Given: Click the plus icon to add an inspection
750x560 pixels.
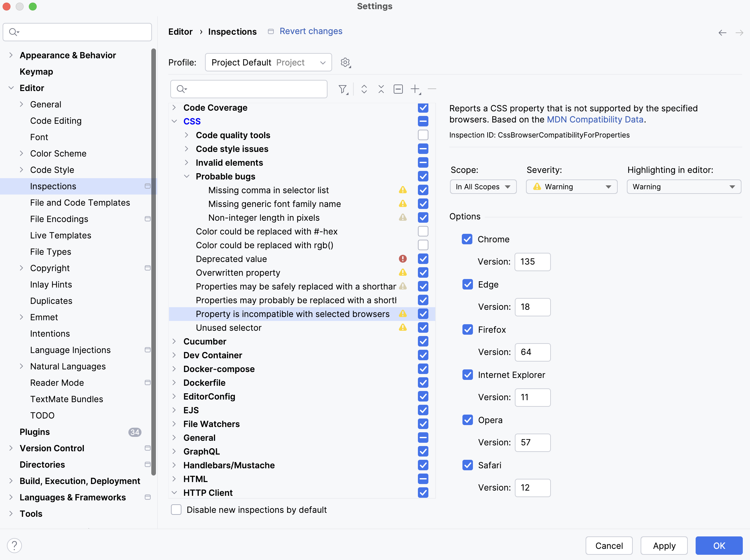Looking at the screenshot, I should (x=415, y=89).
